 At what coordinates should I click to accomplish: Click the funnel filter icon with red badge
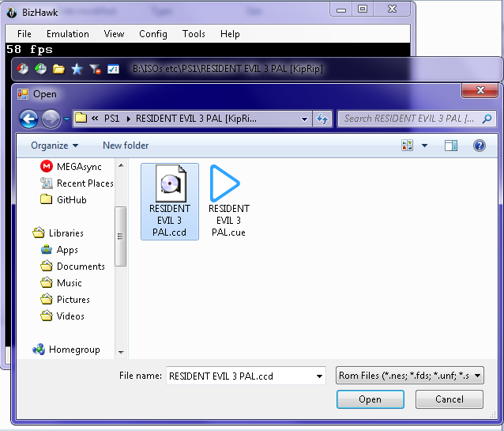coord(95,69)
